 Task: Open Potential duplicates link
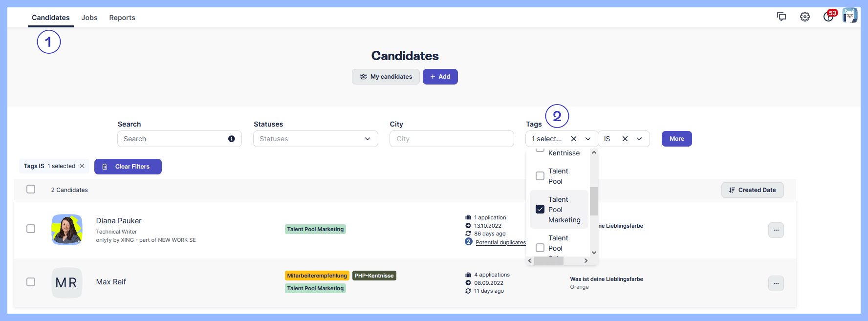point(500,242)
